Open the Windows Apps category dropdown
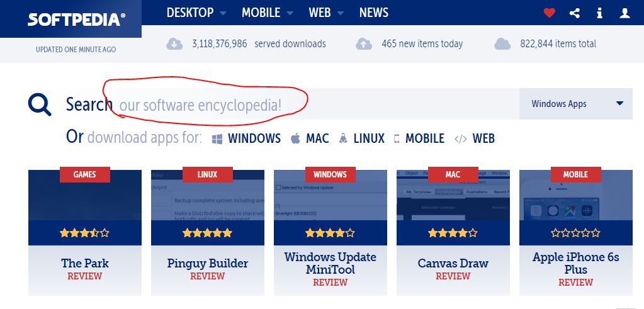This screenshot has height=309, width=644. click(576, 104)
